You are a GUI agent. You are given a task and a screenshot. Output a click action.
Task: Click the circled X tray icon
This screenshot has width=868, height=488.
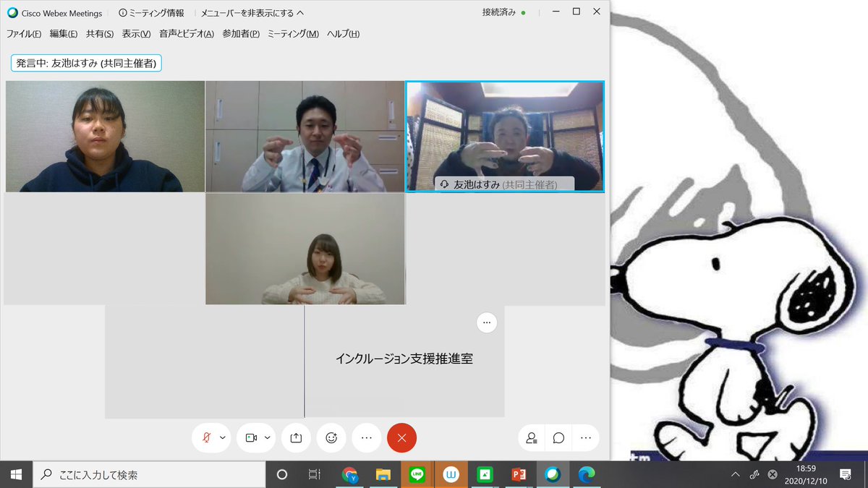pos(773,474)
